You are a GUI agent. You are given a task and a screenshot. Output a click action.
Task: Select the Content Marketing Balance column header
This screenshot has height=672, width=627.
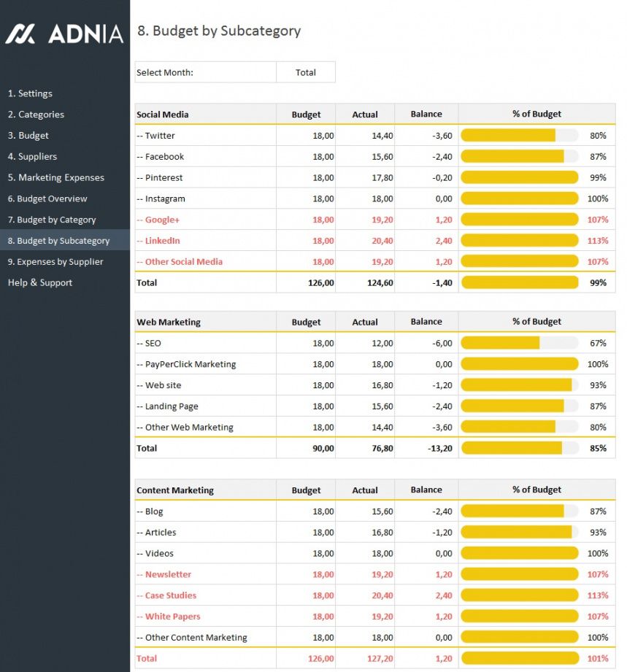click(426, 490)
